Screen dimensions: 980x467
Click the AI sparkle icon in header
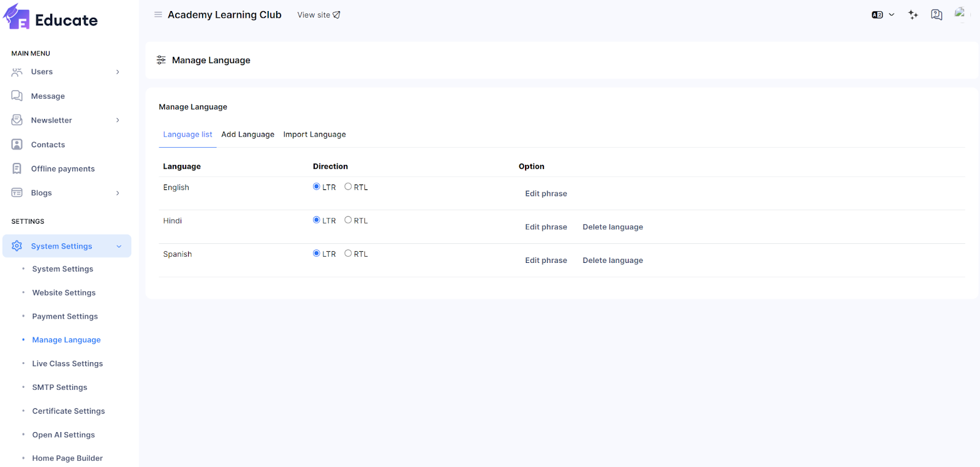(913, 15)
